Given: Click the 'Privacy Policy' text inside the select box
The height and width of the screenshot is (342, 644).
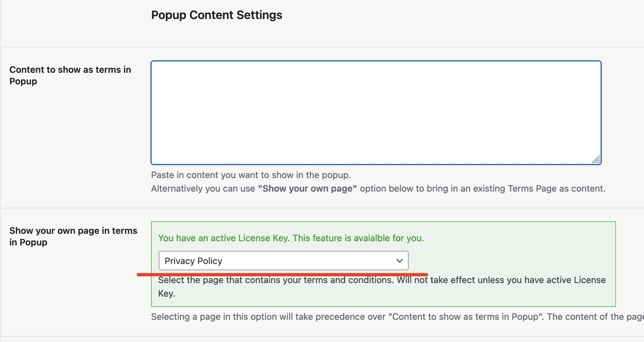Looking at the screenshot, I should pyautogui.click(x=193, y=261).
